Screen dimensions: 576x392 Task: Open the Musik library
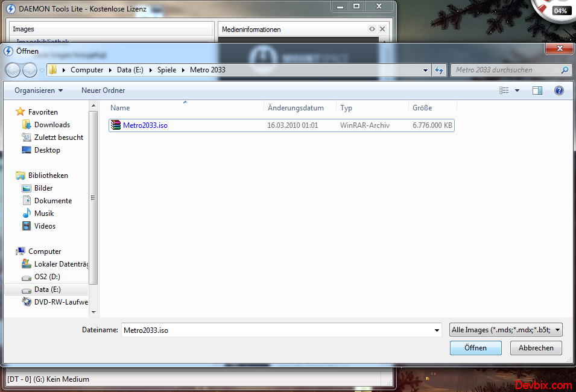44,213
